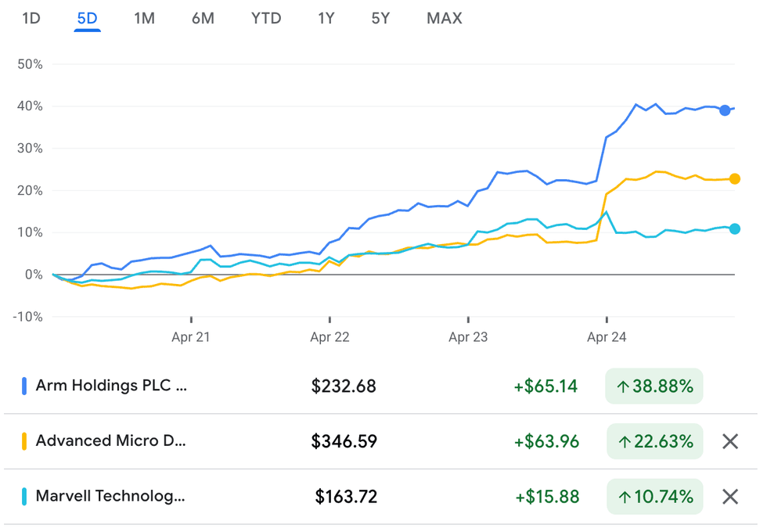
Task: Remove Marvell Technology from the comparison
Action: tap(729, 497)
